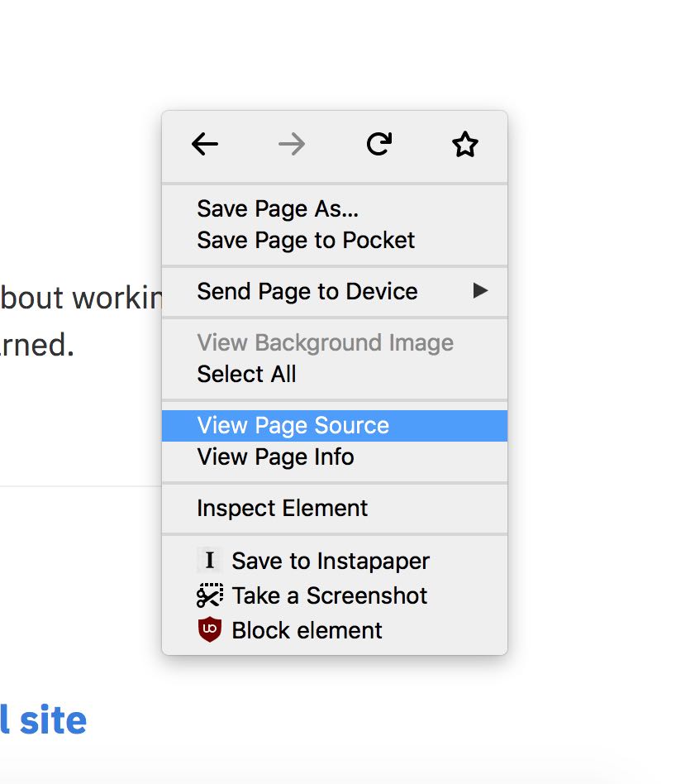Click the forward arrow icon

point(292,145)
